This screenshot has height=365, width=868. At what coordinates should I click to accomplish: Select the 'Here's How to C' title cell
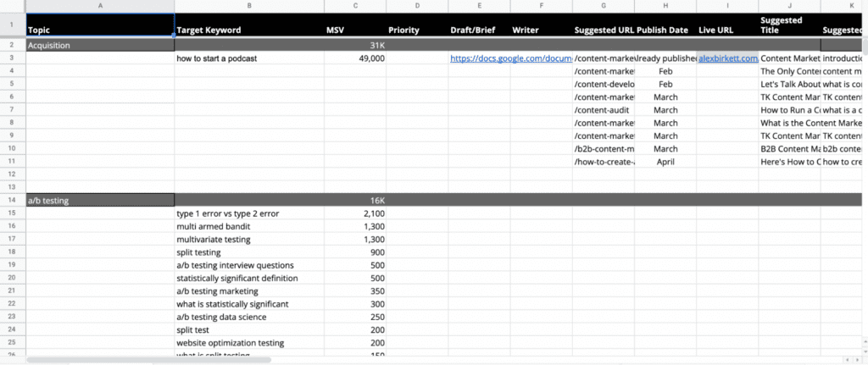789,162
